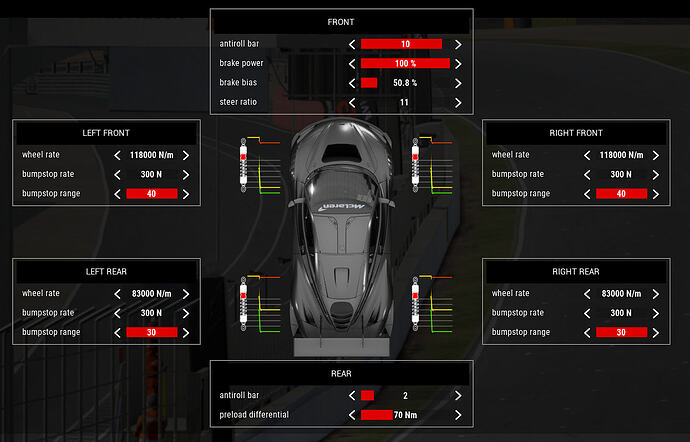Decrease left rear bumpstop range

(117, 333)
